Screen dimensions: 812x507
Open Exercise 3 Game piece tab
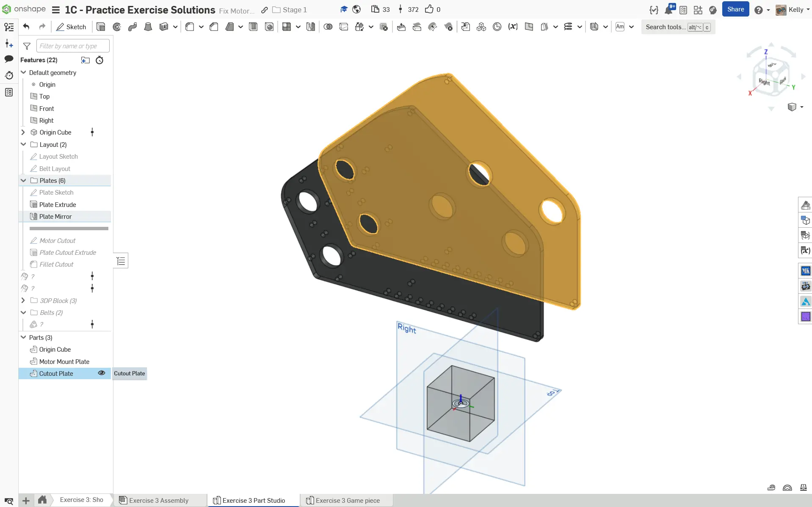coord(347,500)
